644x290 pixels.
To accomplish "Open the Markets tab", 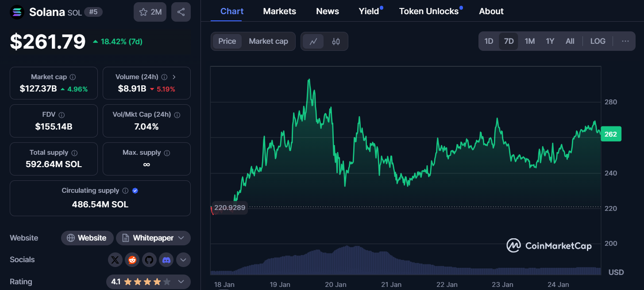I will 280,11.
